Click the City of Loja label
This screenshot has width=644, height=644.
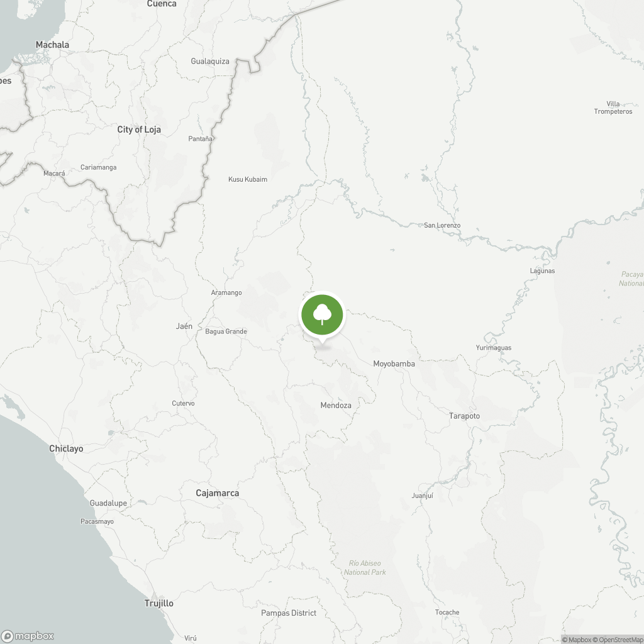coord(139,130)
